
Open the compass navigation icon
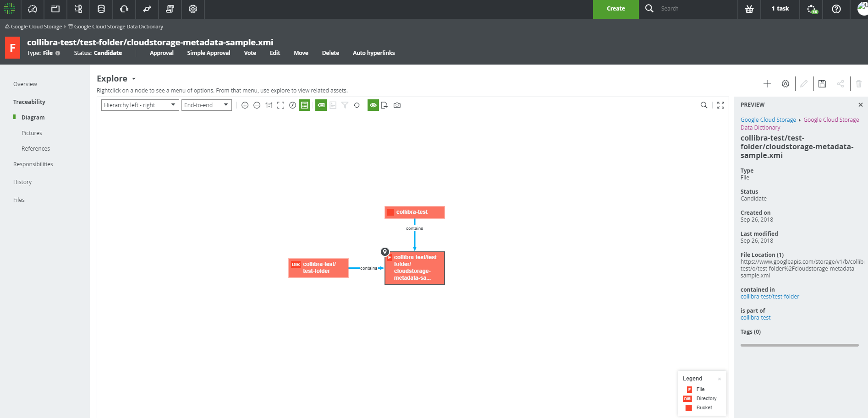click(293, 105)
